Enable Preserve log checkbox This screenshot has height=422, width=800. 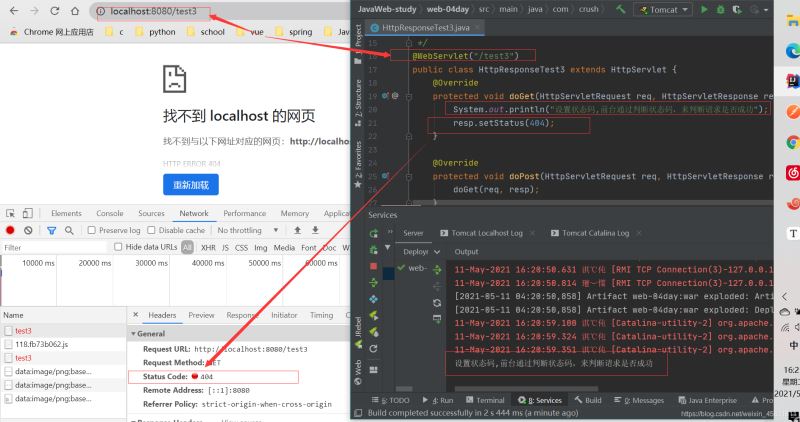pyautogui.click(x=91, y=230)
